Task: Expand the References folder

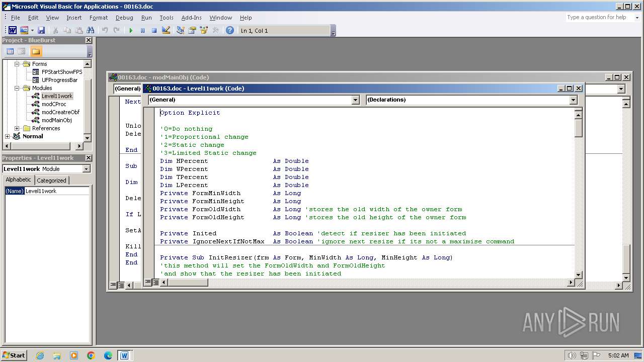Action: click(17, 128)
